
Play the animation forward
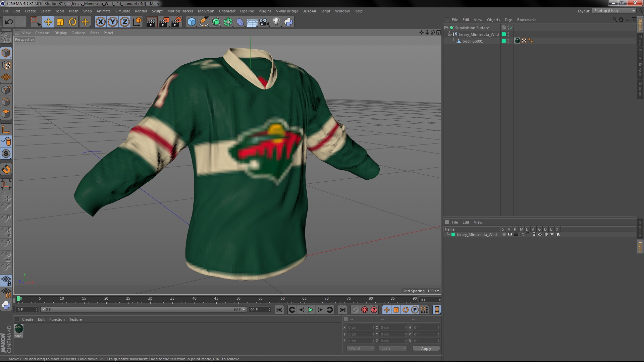coord(311,310)
